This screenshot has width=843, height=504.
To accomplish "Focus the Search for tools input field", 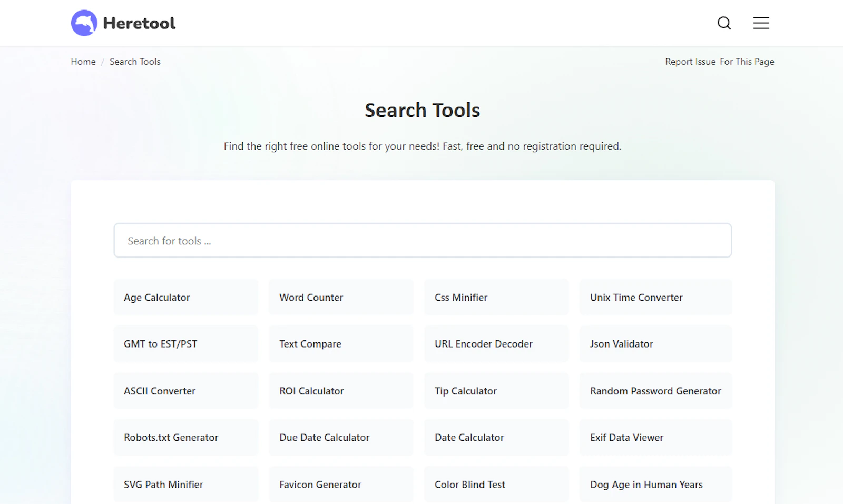I will (x=423, y=241).
